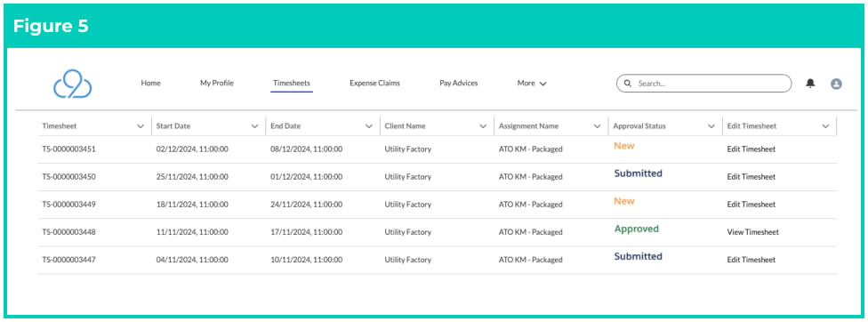Image resolution: width=868 pixels, height=322 pixels.
Task: Expand the More menu
Action: coord(532,83)
